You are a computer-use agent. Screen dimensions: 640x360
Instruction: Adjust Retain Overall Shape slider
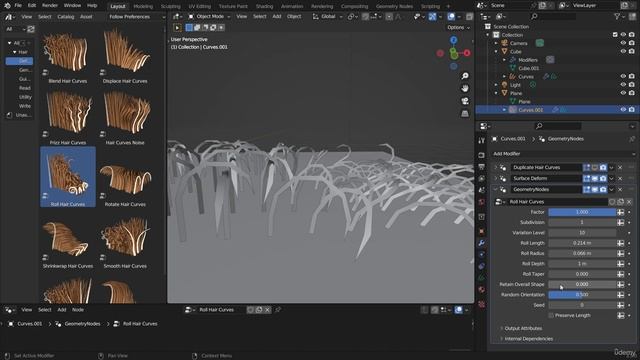[582, 284]
